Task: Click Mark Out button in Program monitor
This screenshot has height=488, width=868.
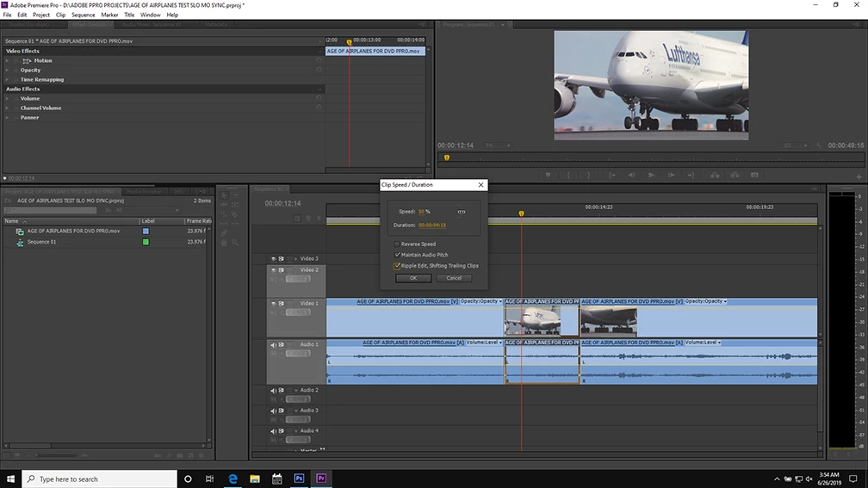Action: [588, 175]
